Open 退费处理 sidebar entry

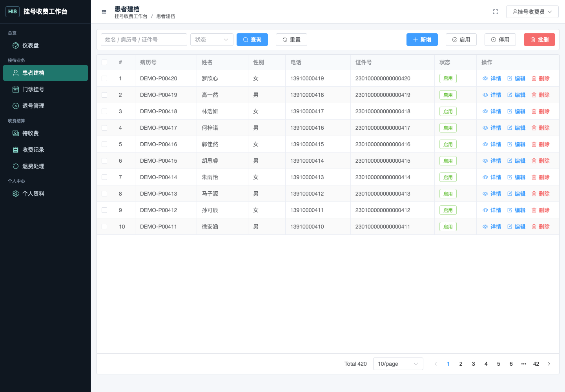(46, 166)
